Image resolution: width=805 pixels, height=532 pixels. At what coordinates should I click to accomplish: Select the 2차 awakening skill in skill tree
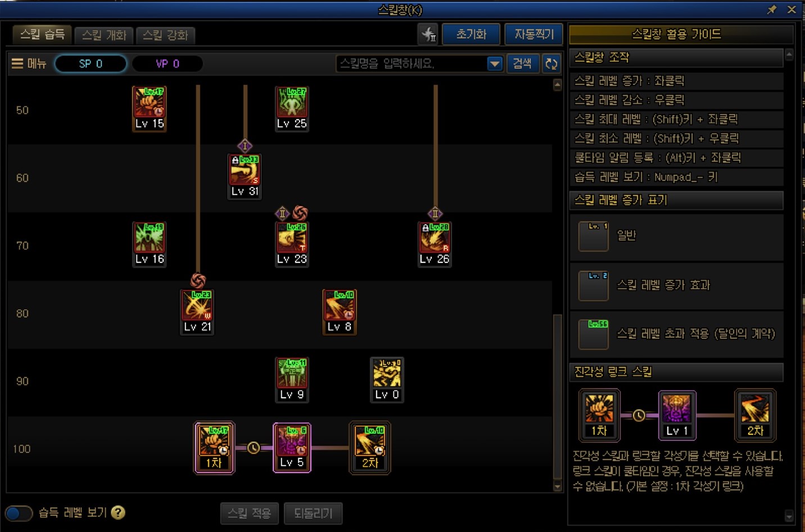[x=370, y=448]
